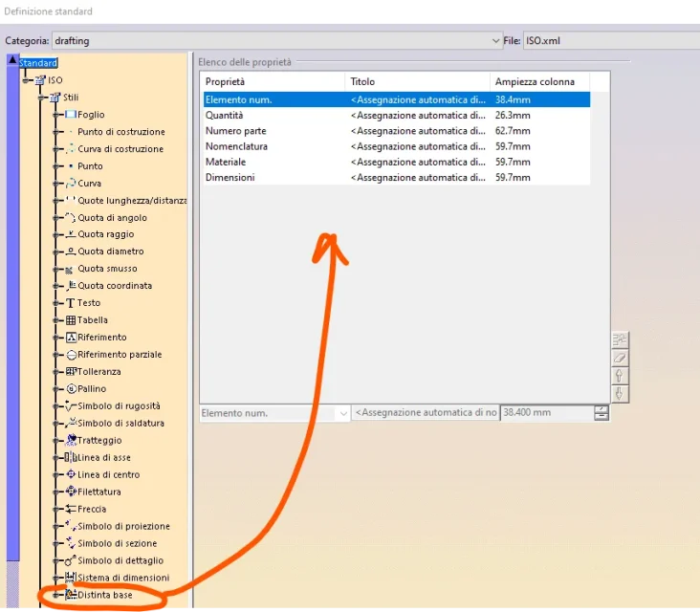Move property down with arrow button

(619, 394)
